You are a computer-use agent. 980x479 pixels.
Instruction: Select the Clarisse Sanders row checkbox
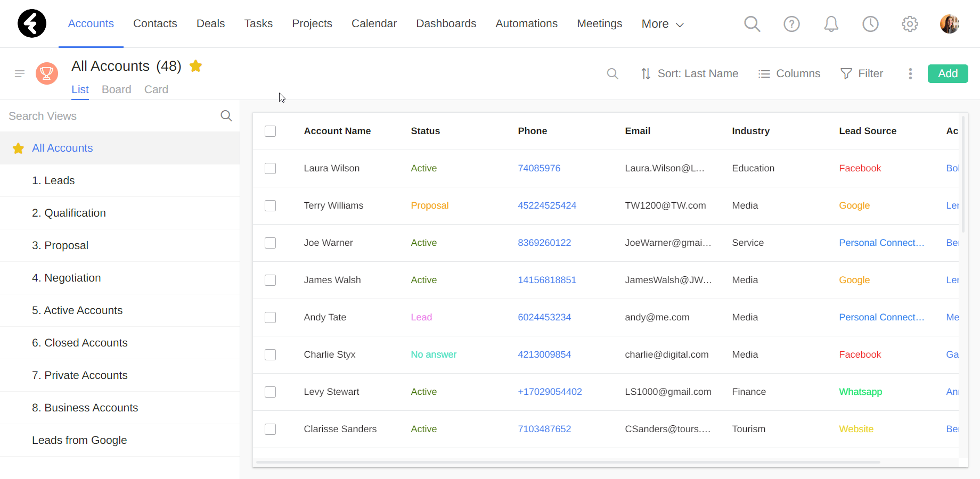[x=271, y=429]
